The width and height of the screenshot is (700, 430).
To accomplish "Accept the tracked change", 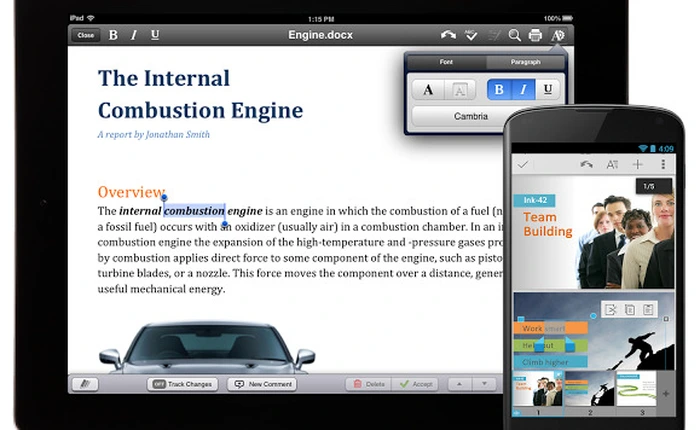I will point(417,384).
